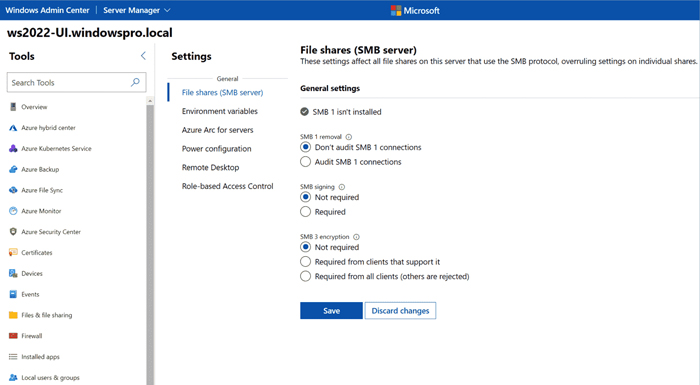Click the info icon beside SMB signing
The height and width of the screenshot is (385, 700).
[x=342, y=187]
